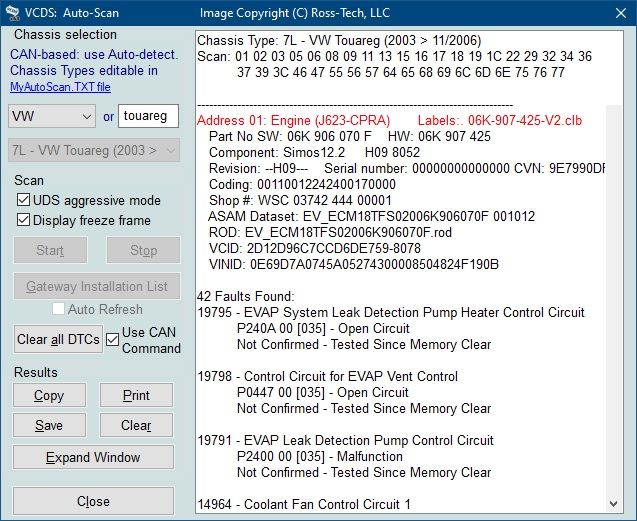Click the Address 01: Engine (J623-CPRA) line
Image resolution: width=637 pixels, height=521 pixels.
tap(294, 121)
